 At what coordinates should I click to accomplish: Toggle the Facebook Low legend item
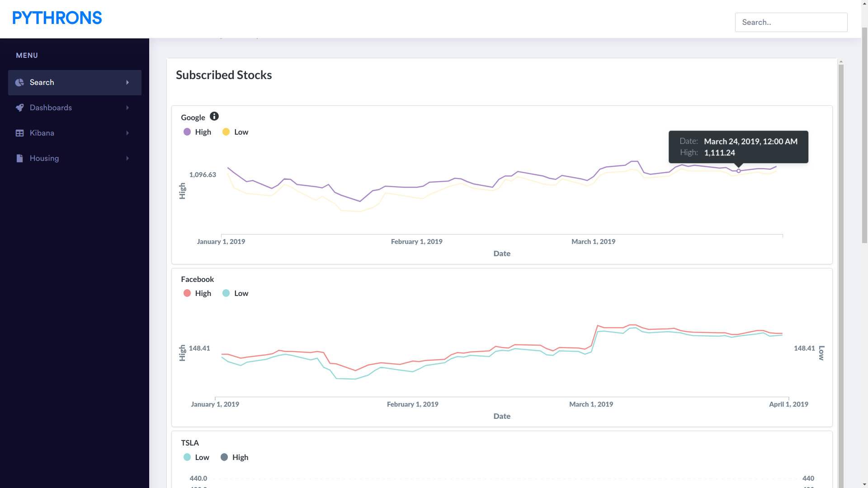(235, 293)
